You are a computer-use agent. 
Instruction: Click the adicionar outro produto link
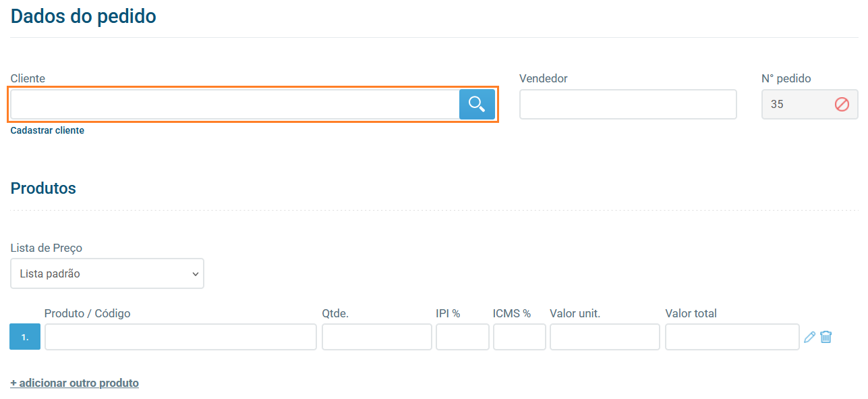[x=74, y=383]
